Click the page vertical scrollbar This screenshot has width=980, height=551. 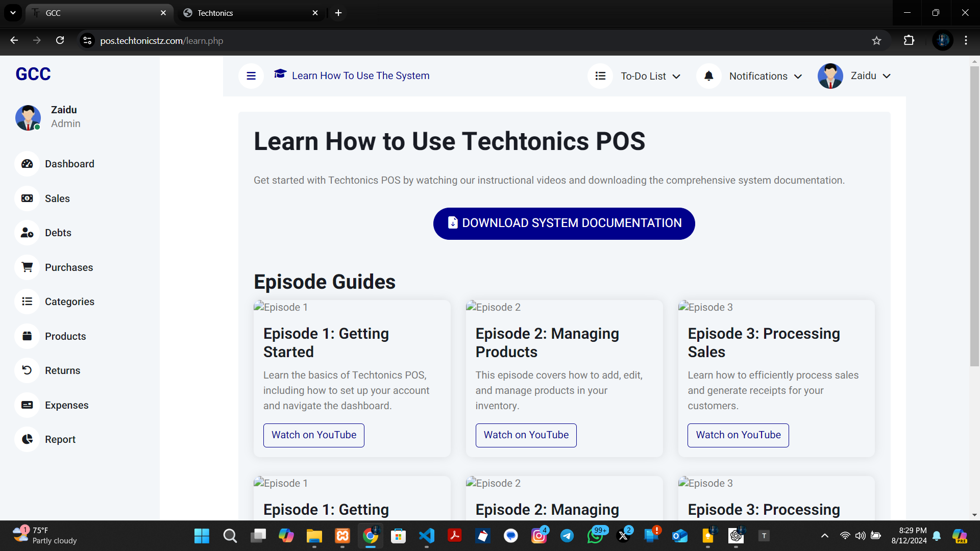pyautogui.click(x=974, y=214)
